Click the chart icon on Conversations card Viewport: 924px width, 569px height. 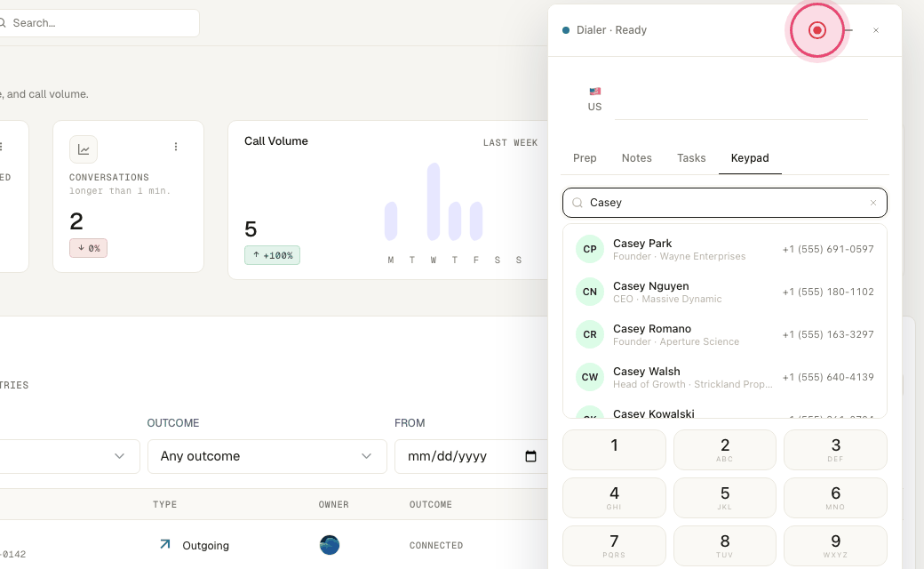(x=84, y=149)
